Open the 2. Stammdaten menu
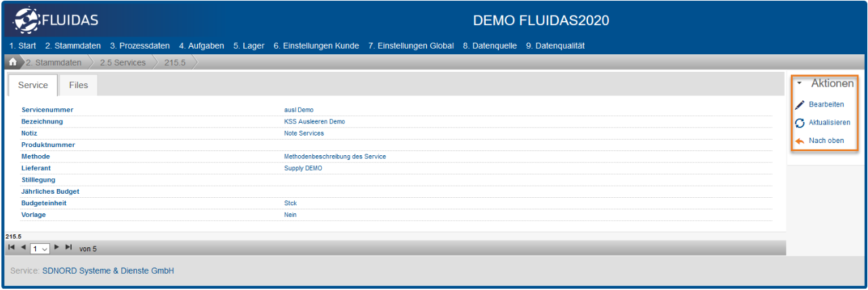The image size is (868, 290). pos(73,46)
